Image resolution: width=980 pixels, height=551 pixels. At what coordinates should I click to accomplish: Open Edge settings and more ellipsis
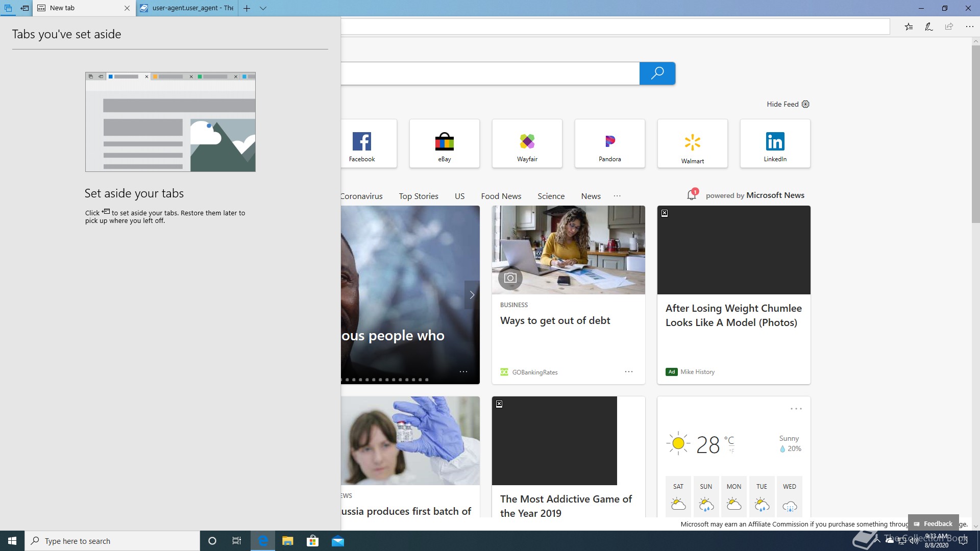tap(969, 27)
